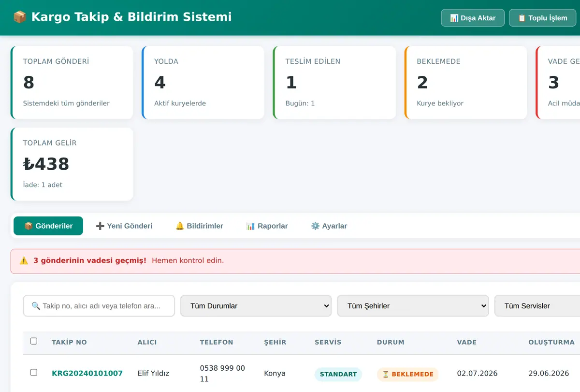Screen dimensions: 580x392
Task: Click the TELEFON column header
Action: (x=217, y=342)
